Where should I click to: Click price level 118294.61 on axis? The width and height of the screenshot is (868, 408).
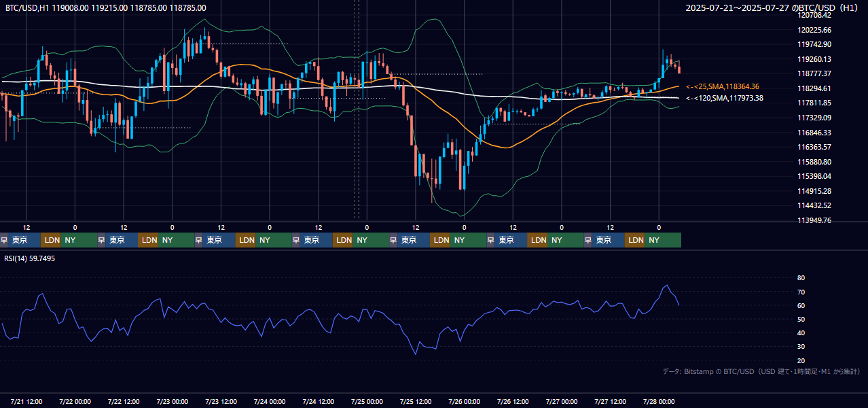point(816,88)
